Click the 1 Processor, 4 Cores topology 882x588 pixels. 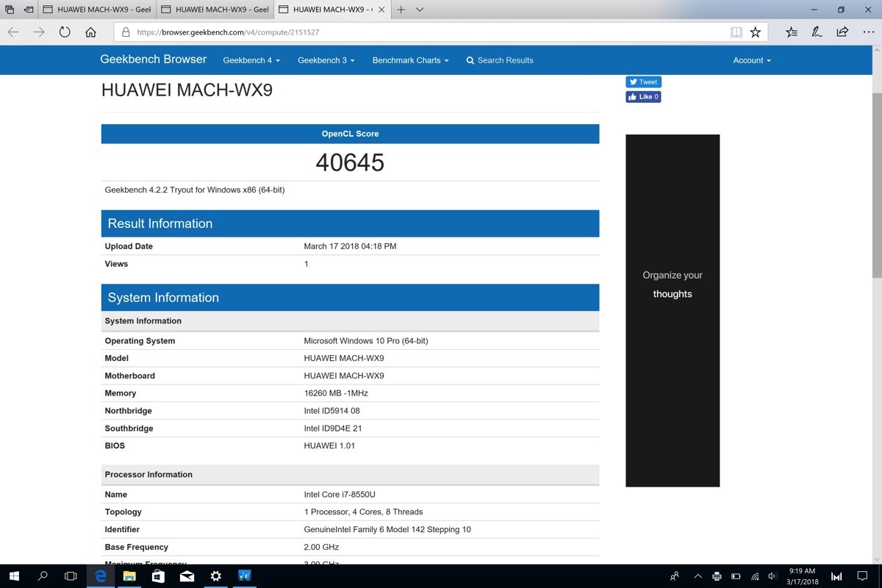[363, 512]
